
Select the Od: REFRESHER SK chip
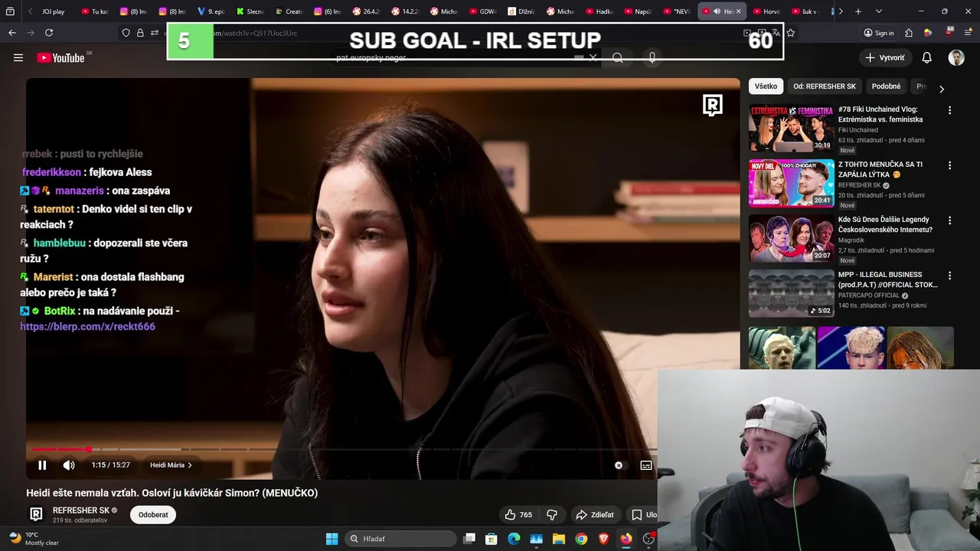click(x=825, y=86)
